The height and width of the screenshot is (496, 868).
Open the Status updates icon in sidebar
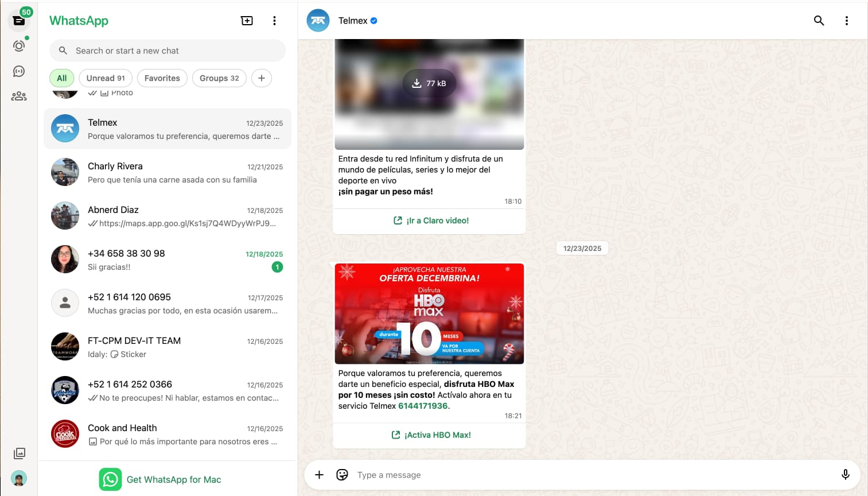(x=19, y=46)
